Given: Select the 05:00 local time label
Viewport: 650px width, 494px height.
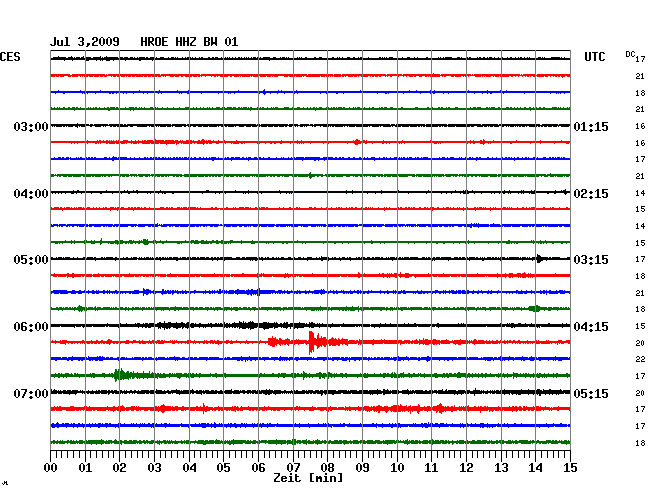Looking at the screenshot, I should [31, 259].
